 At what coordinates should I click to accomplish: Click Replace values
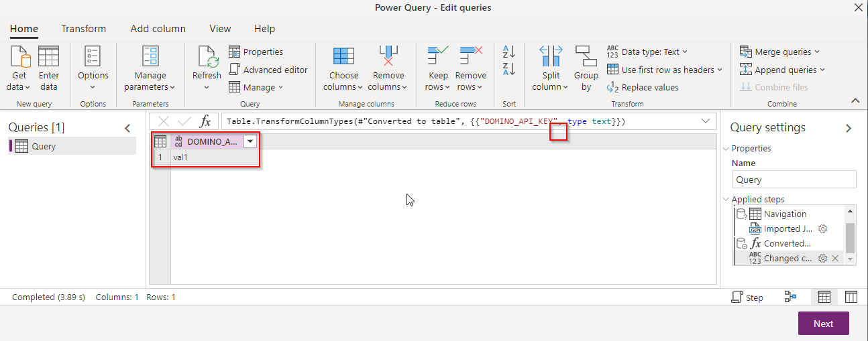643,87
